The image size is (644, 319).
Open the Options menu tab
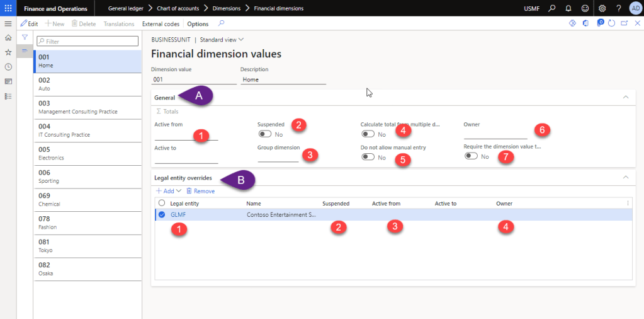pyautogui.click(x=198, y=24)
